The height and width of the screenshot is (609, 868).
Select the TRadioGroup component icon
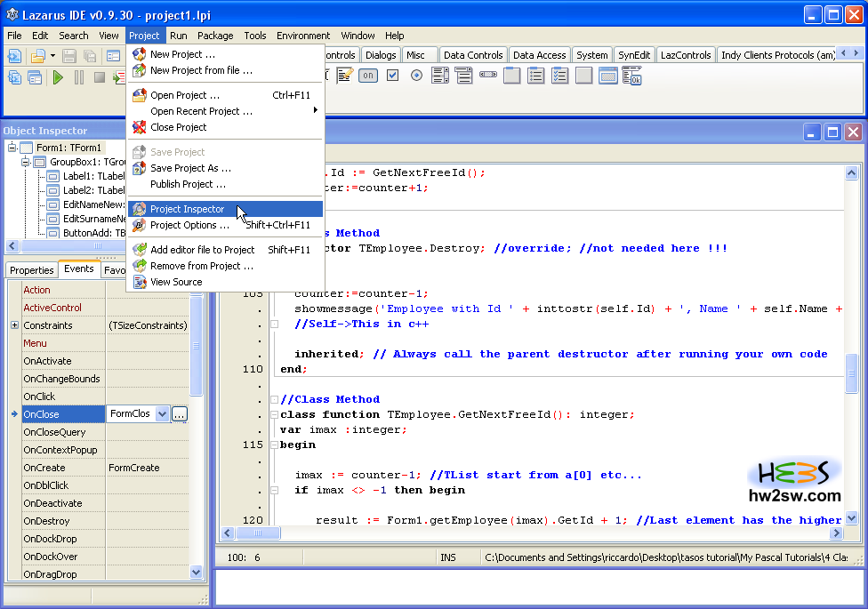click(536, 76)
